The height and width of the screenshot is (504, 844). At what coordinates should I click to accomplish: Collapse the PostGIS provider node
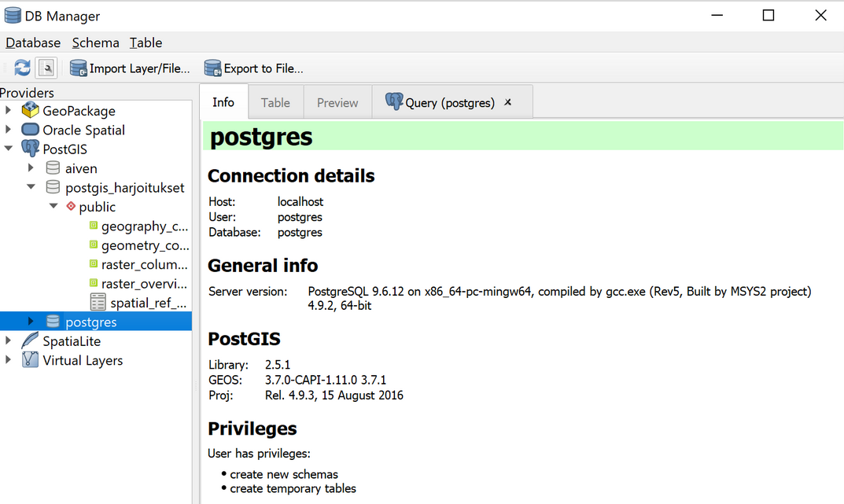9,149
